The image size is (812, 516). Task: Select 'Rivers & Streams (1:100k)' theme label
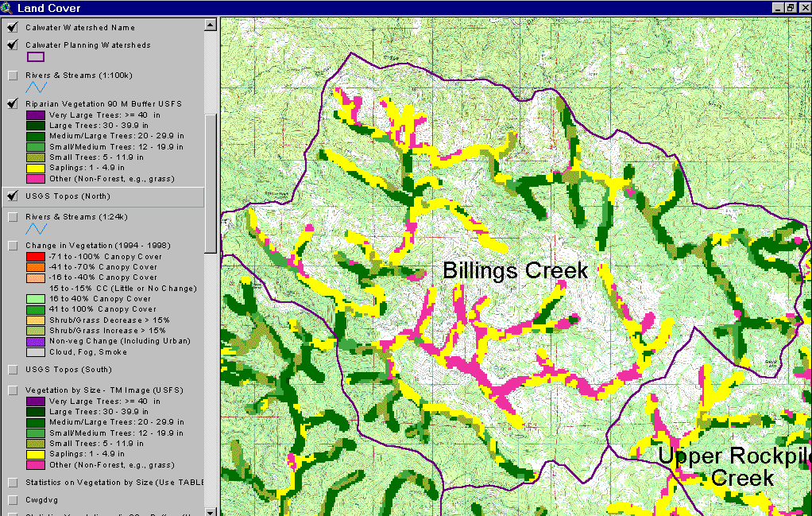pos(79,76)
